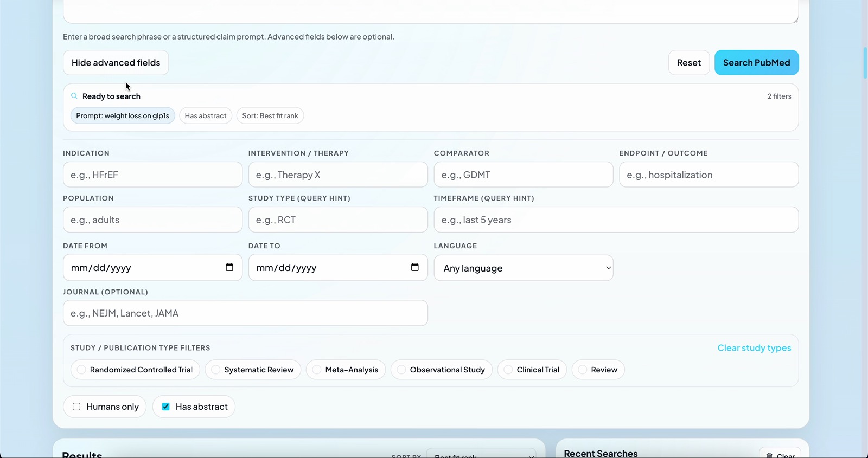Viewport: 868px width, 458px height.
Task: Focus the Intervention / Therapy input field
Action: point(338,175)
